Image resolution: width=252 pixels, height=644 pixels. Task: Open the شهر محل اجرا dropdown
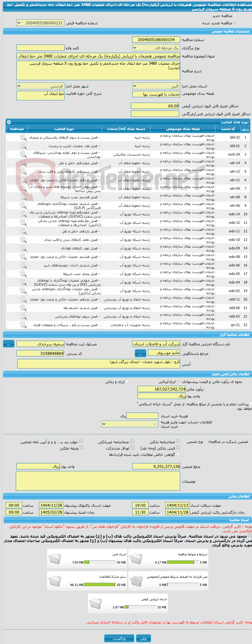(x=40, y=86)
